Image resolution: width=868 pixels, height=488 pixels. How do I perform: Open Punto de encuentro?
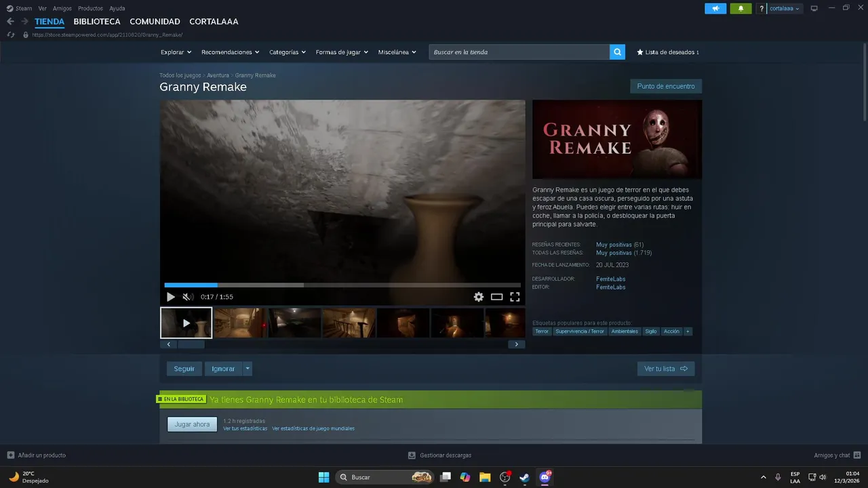666,86
